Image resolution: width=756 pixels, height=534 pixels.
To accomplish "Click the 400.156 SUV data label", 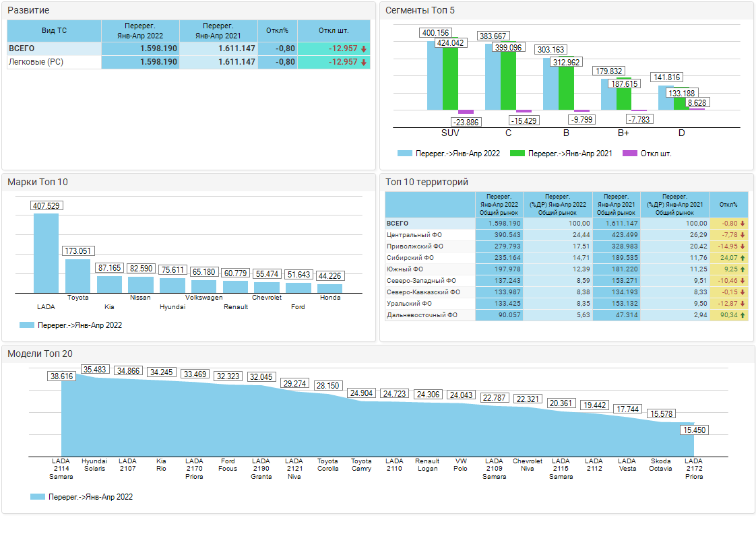I will [x=435, y=33].
